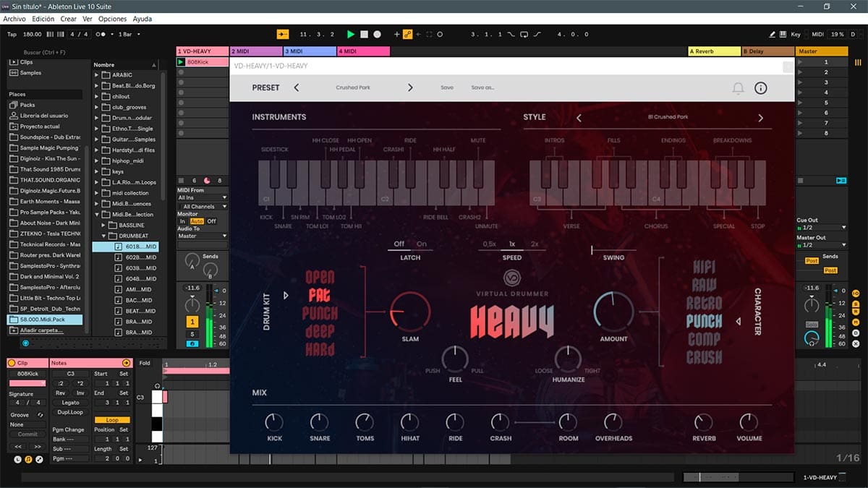Start playback with the transport Play button
Image resolution: width=868 pixels, height=488 pixels.
[x=351, y=34]
